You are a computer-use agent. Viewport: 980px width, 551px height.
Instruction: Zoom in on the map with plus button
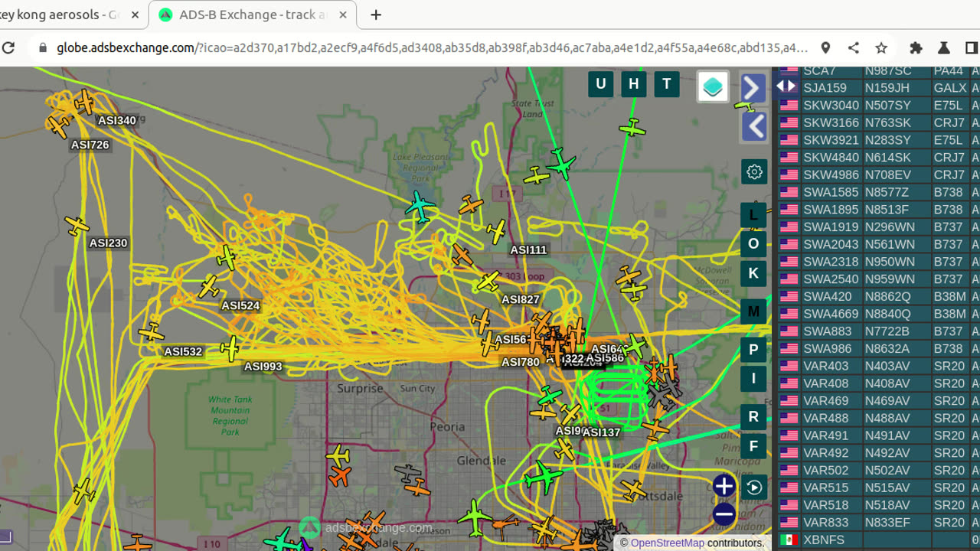click(724, 486)
